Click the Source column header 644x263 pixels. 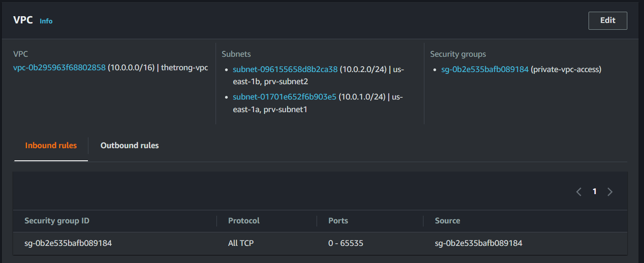[x=447, y=221]
